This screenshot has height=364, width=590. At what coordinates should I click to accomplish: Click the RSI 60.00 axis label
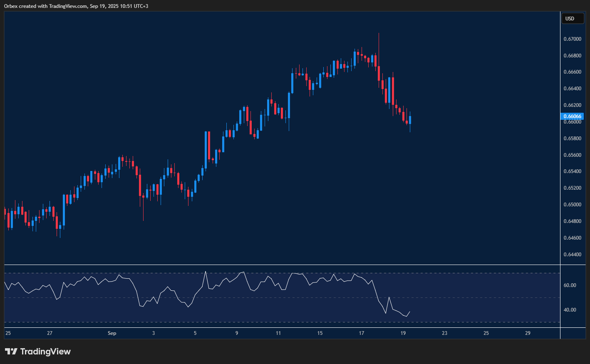click(570, 285)
